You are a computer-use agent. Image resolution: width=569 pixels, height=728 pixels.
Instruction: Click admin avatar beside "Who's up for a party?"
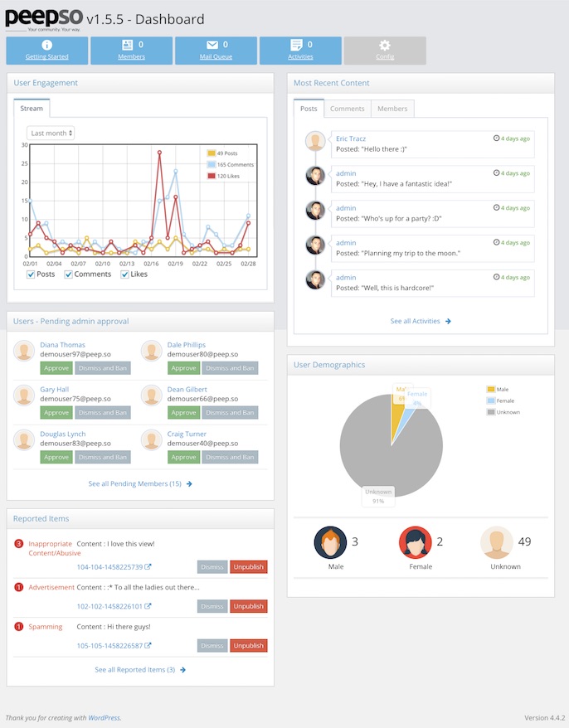(x=315, y=211)
